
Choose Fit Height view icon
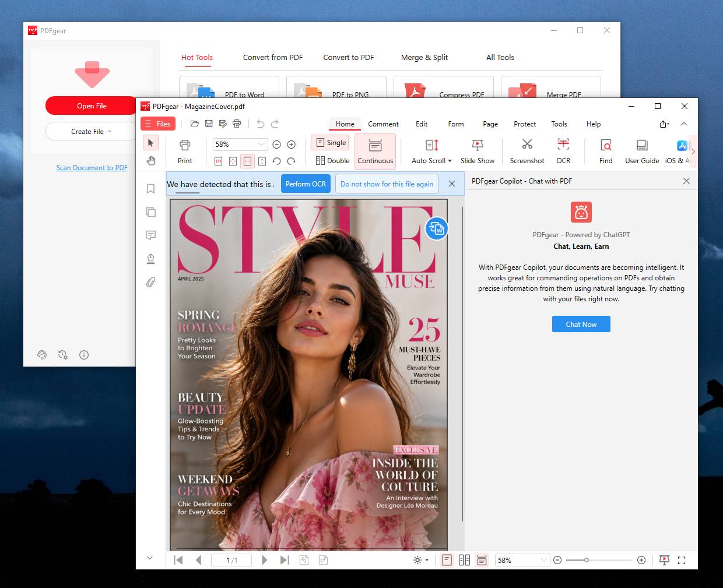pyautogui.click(x=262, y=161)
